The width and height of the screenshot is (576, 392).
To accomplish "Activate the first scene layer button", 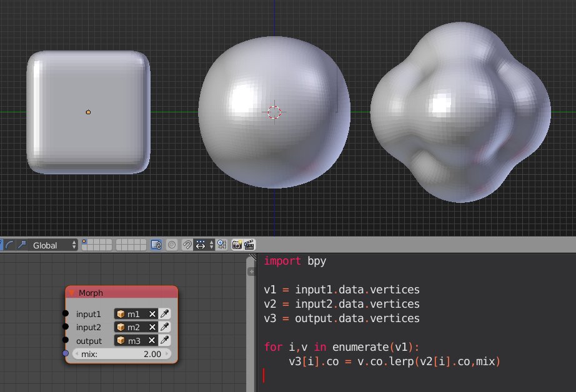I will [85, 242].
